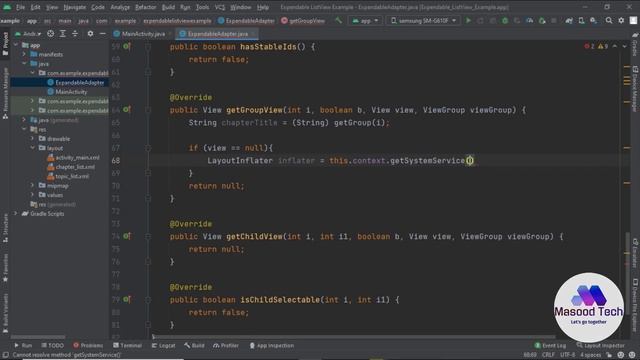Click the Attach Debugger toolbar icon
This screenshot has width=640, height=360.
(x=542, y=20)
